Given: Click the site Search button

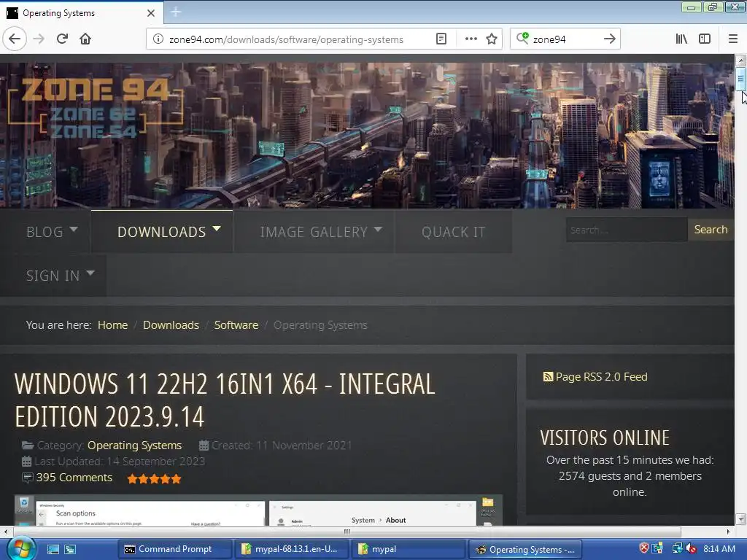Looking at the screenshot, I should tap(711, 230).
